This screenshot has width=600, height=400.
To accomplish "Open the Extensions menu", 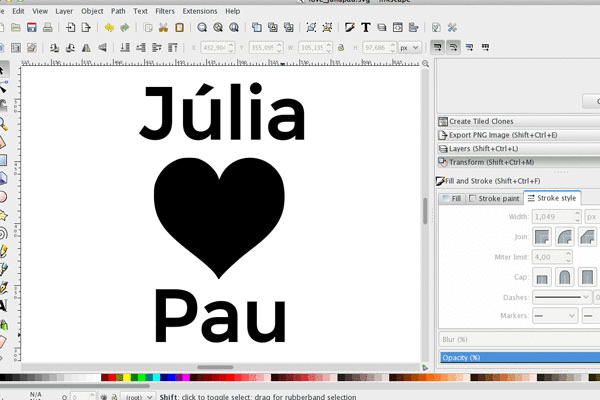I will tap(200, 11).
